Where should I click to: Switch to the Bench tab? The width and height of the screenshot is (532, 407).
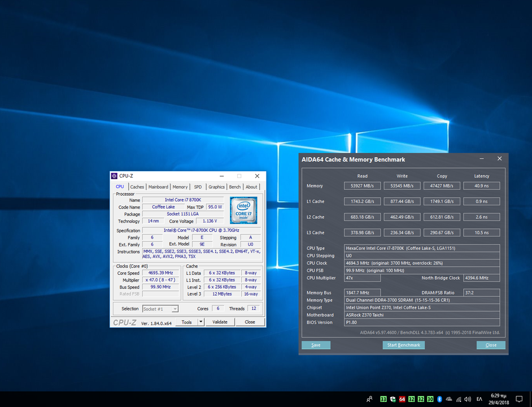tap(235, 187)
